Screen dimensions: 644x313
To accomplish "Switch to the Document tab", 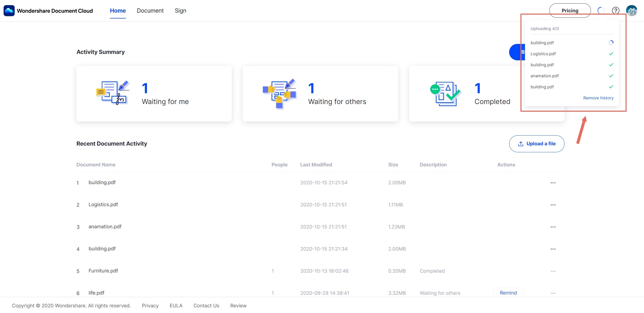I will 150,11.
